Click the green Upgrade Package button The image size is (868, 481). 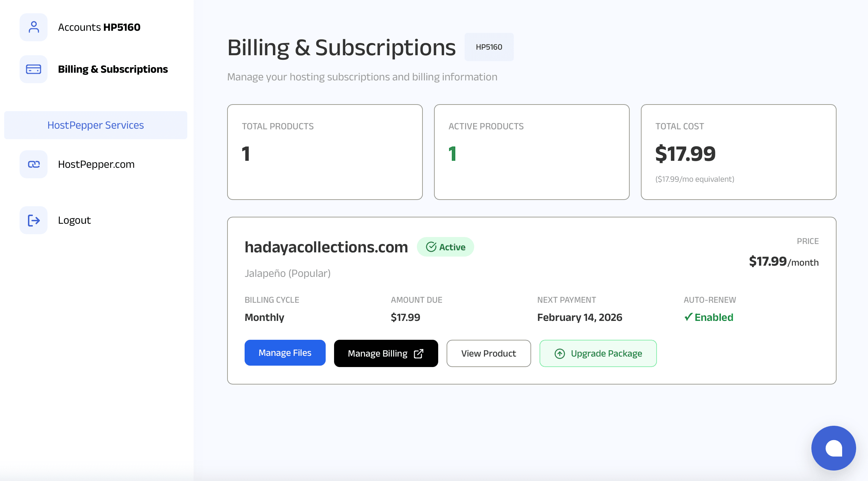click(x=598, y=353)
